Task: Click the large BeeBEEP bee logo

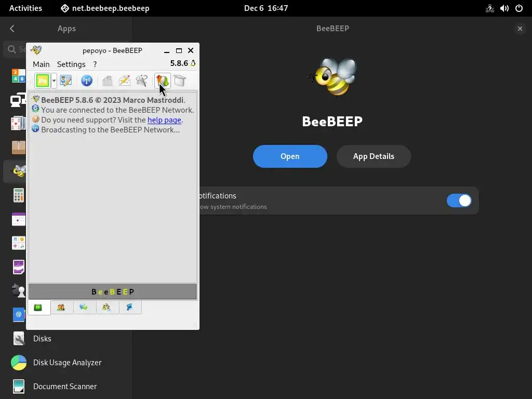Action: pyautogui.click(x=332, y=76)
